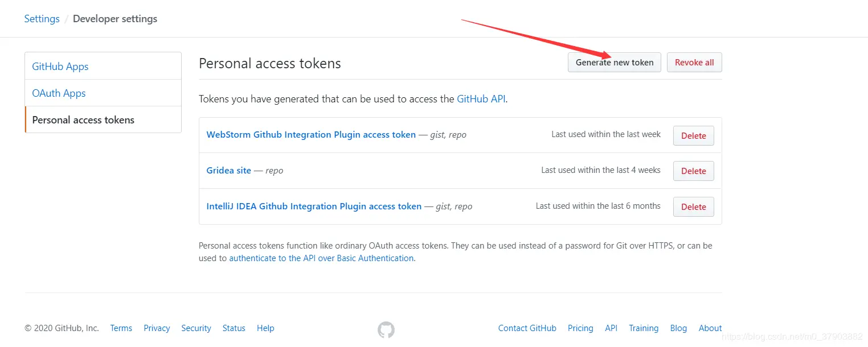Screen dimensions: 868x347
Task: Open WebStorm Github Integration Plugin access token
Action: (x=311, y=135)
